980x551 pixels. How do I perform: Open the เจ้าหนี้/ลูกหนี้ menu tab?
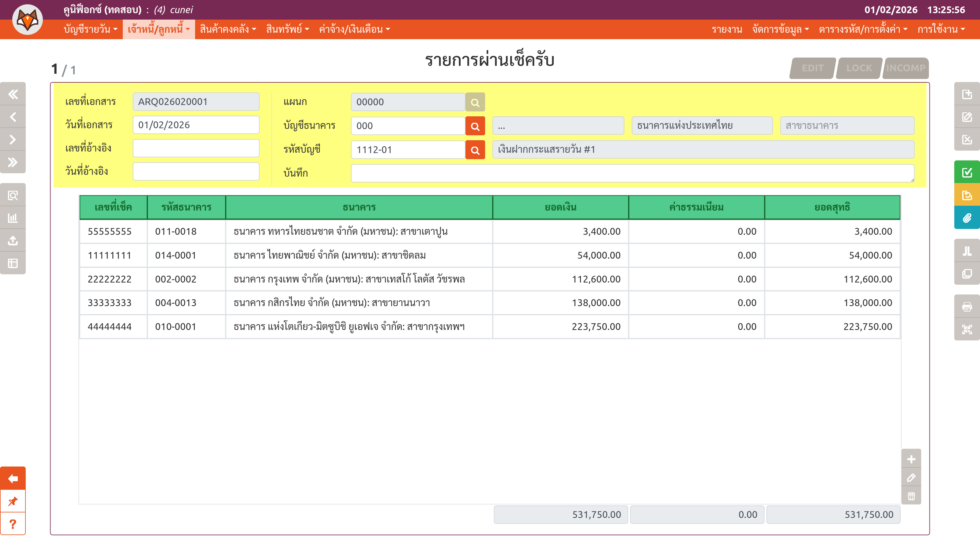[x=159, y=29]
